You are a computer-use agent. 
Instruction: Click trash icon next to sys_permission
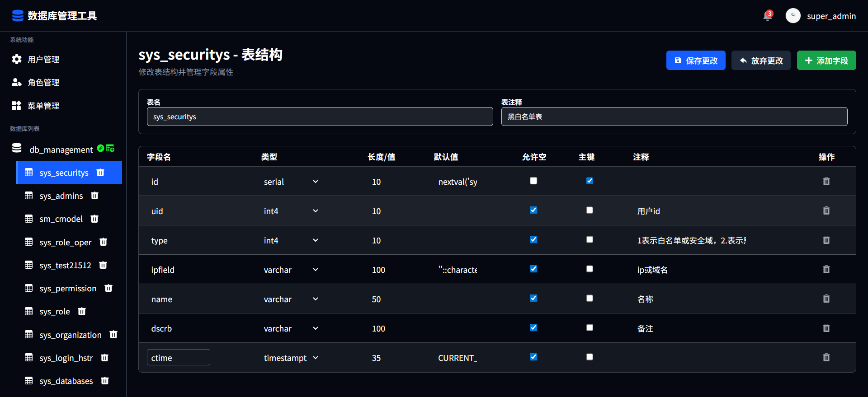point(108,288)
